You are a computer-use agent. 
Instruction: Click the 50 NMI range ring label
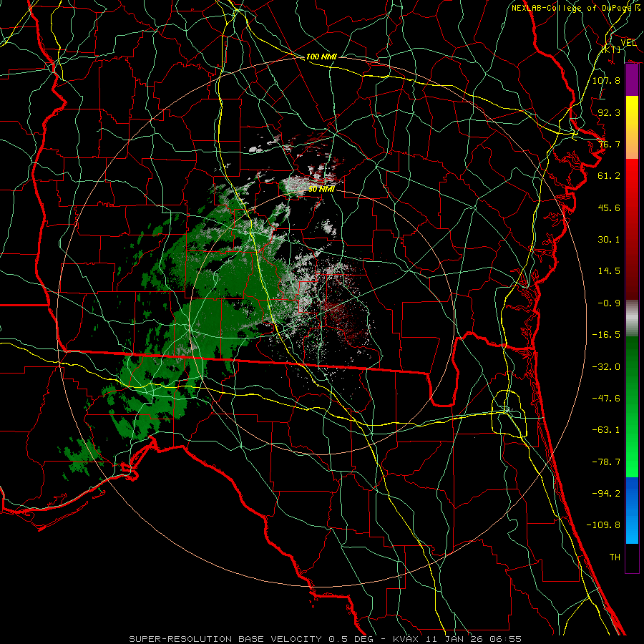321,190
